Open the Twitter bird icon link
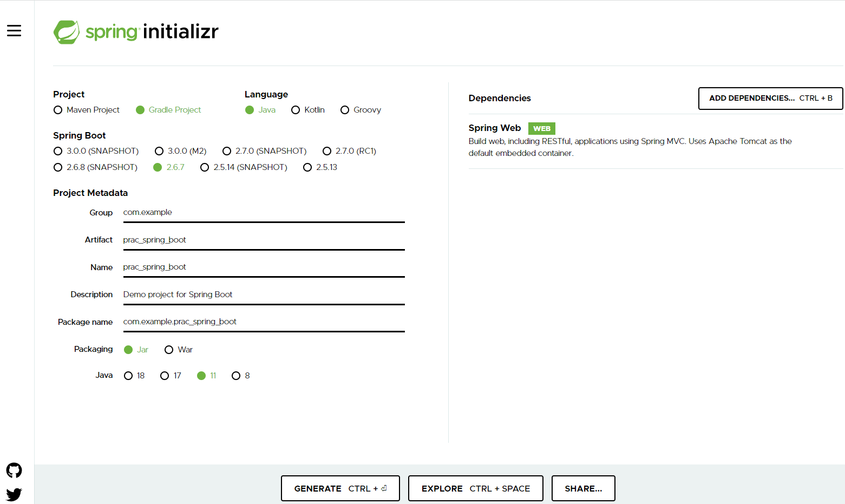Image resolution: width=845 pixels, height=504 pixels. 14,494
